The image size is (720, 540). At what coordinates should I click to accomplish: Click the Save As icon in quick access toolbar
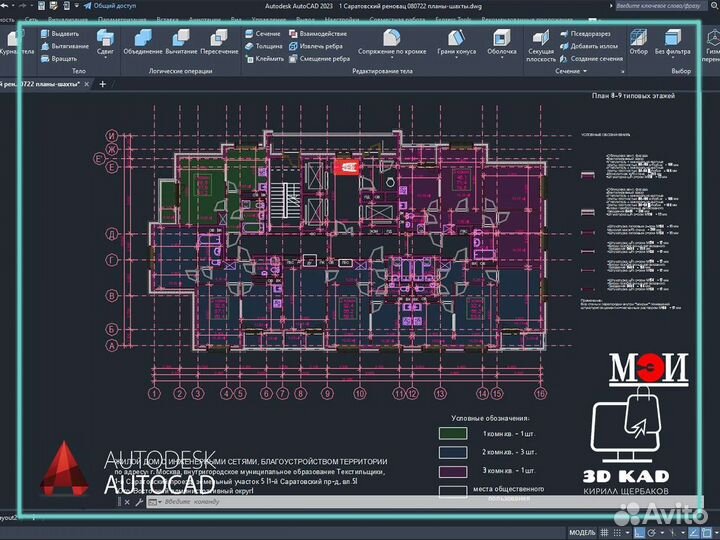tap(54, 6)
